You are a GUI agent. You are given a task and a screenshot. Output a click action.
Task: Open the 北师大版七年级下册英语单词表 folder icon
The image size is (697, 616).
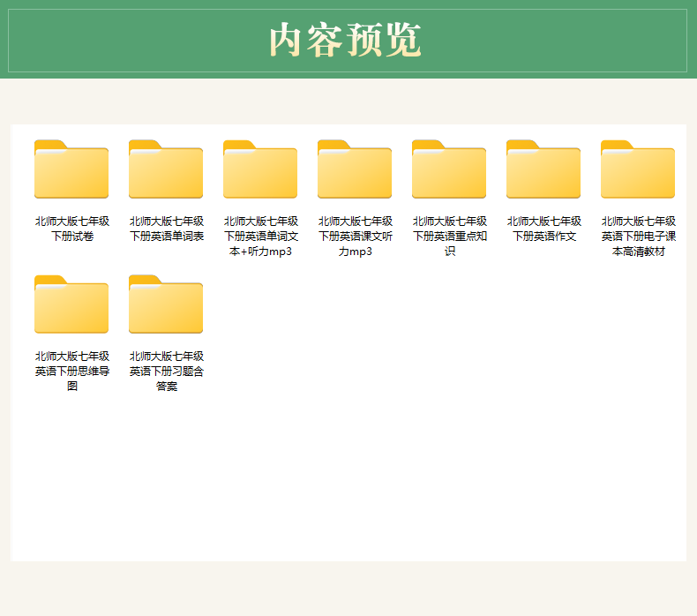tap(166, 169)
